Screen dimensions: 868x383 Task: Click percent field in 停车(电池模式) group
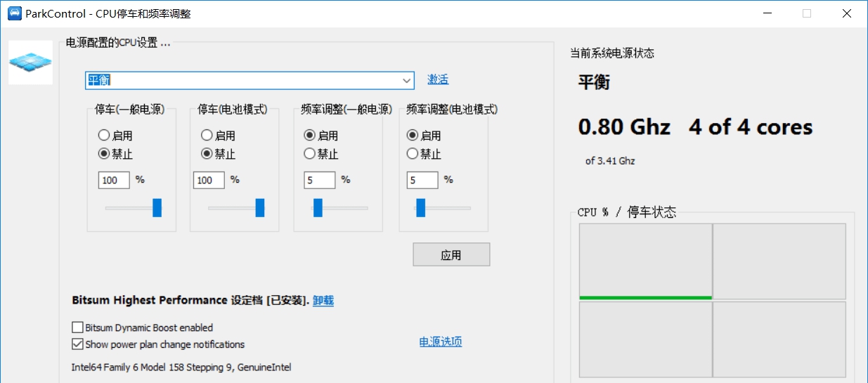tap(209, 180)
